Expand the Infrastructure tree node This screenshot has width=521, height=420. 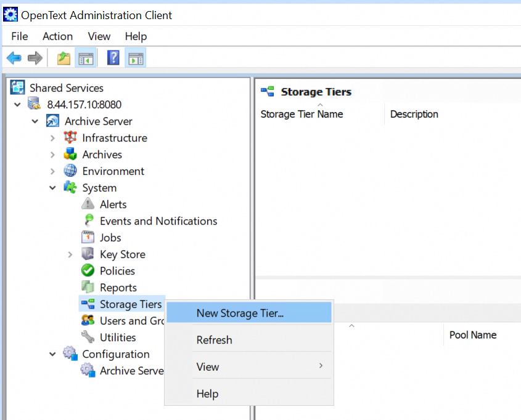point(52,138)
